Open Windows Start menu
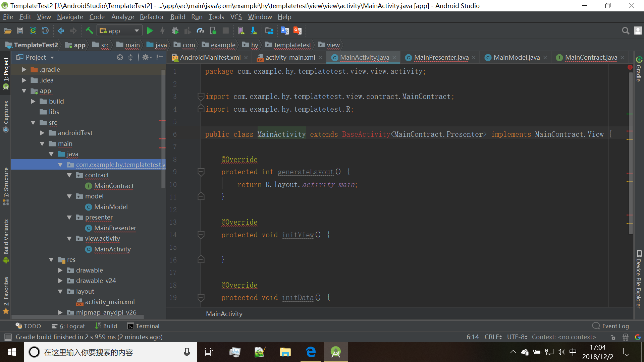 pos(12,352)
